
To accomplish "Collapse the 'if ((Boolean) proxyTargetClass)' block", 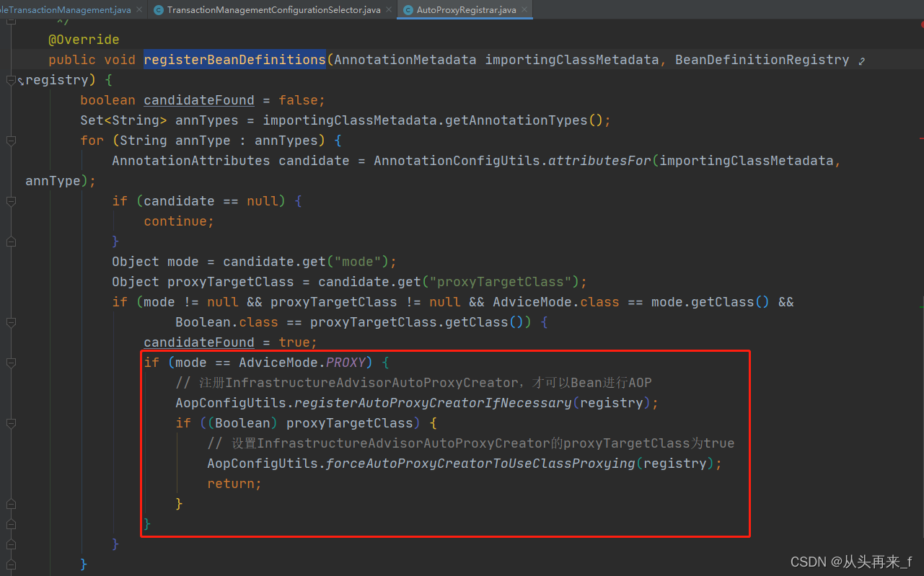I will [11, 422].
